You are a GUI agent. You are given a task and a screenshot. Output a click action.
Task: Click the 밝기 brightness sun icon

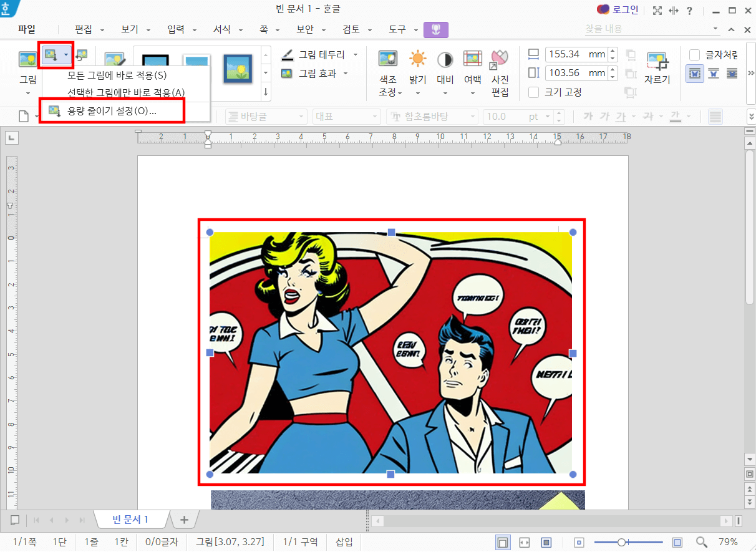tap(417, 59)
